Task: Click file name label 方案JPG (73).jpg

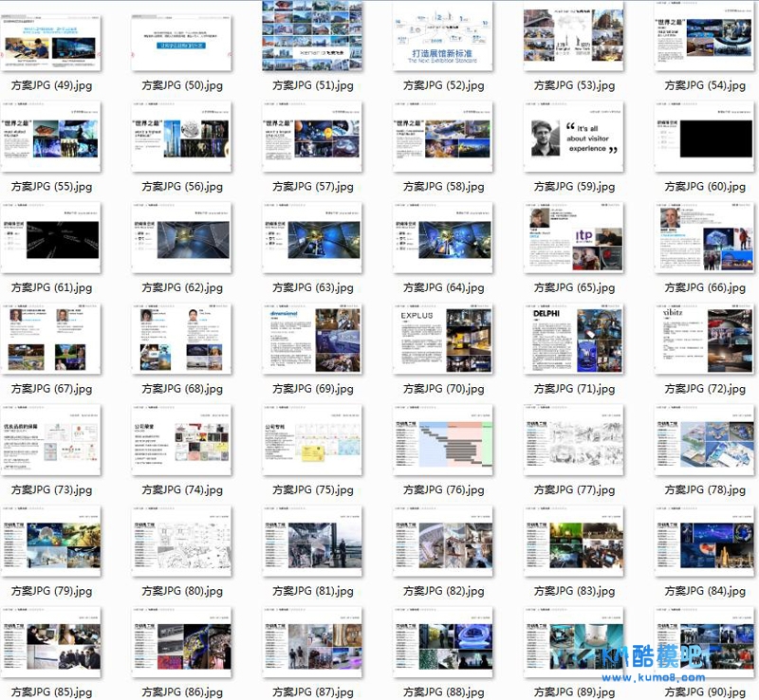Action: pos(51,490)
